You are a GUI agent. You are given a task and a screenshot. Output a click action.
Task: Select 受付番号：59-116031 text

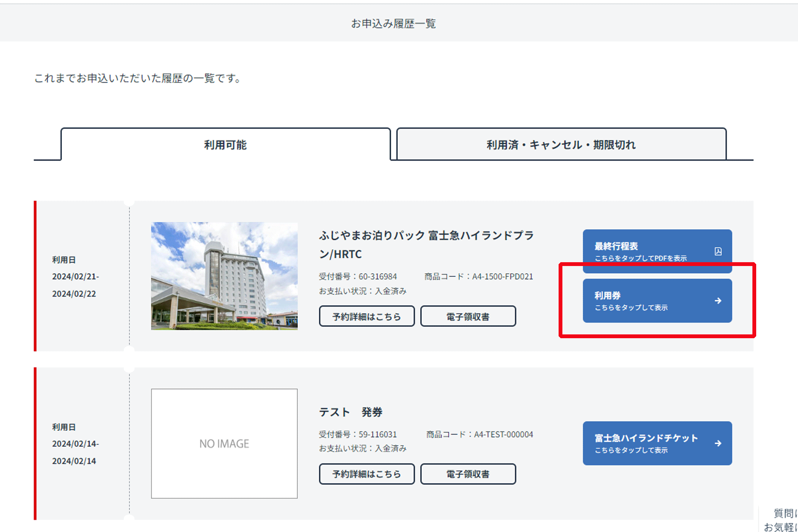[x=358, y=434]
